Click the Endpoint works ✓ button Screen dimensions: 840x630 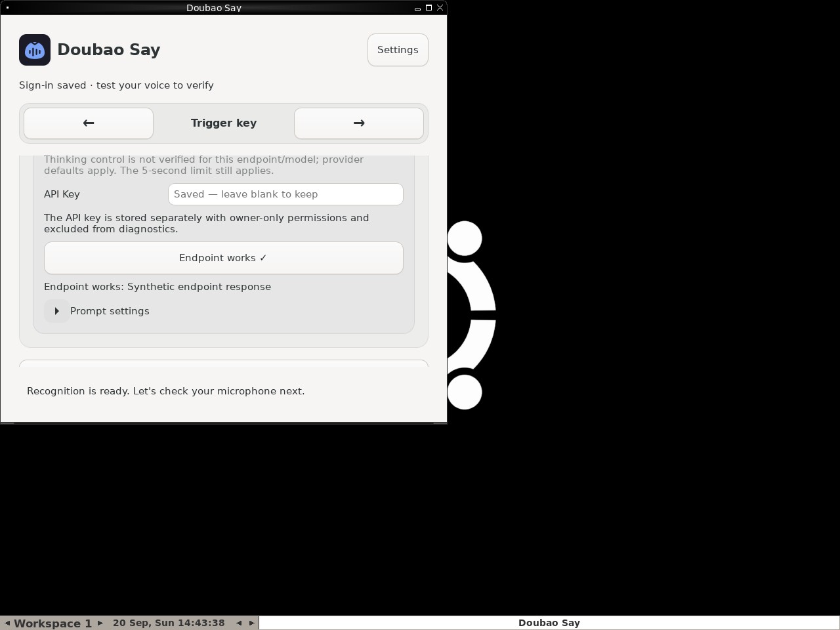(x=224, y=258)
